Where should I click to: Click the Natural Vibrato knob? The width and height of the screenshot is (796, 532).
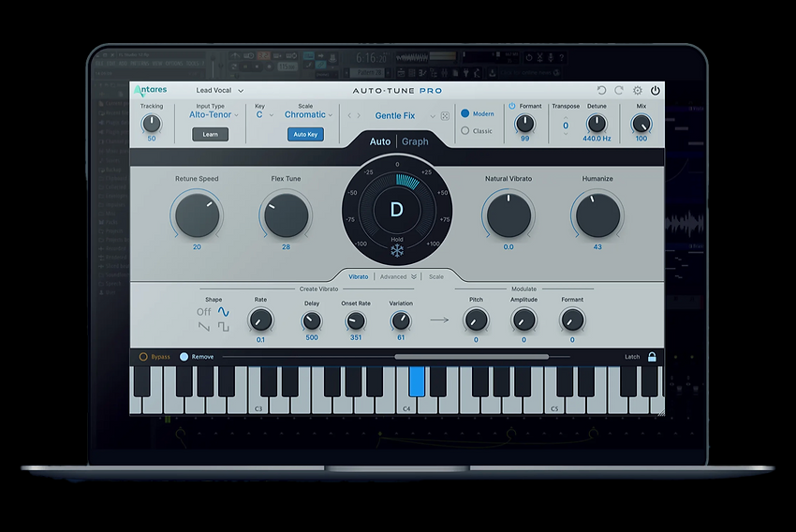[509, 215]
